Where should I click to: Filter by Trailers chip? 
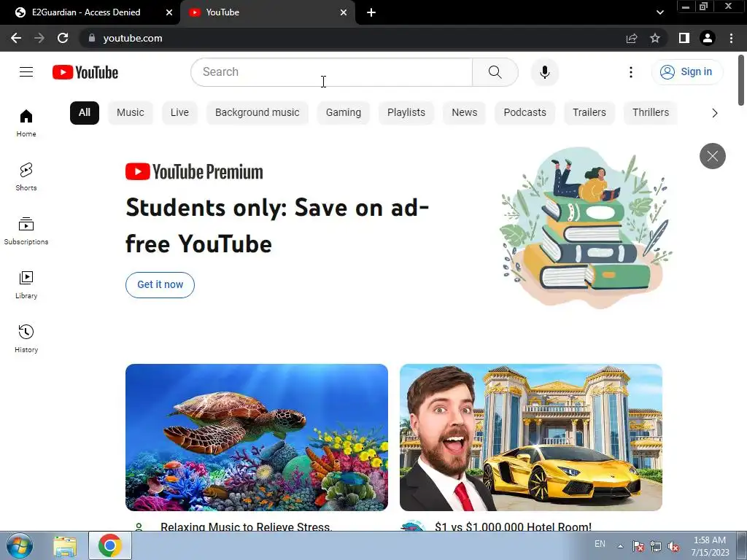(589, 113)
